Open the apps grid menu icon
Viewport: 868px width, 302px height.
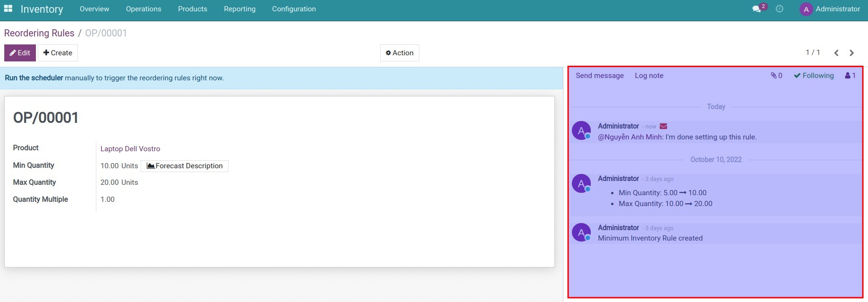(8, 9)
